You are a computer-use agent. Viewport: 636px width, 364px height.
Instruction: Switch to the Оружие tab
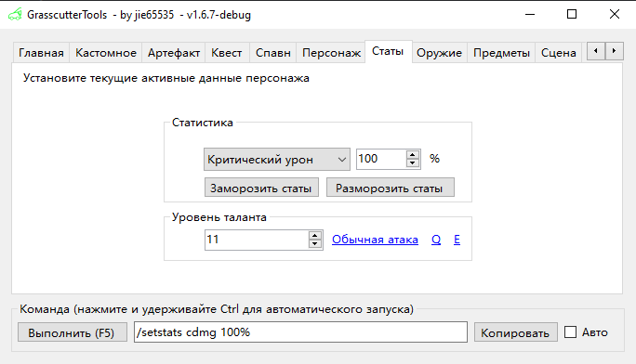tap(439, 53)
